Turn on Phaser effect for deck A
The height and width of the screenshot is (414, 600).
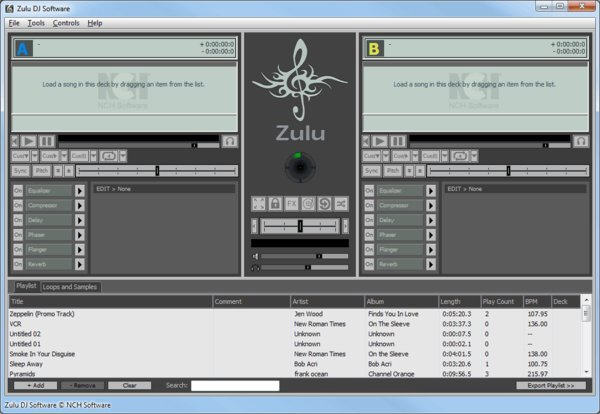coord(18,235)
